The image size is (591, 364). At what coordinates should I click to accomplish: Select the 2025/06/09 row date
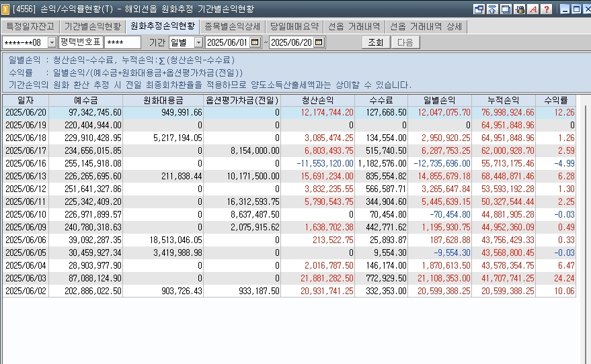coord(26,228)
